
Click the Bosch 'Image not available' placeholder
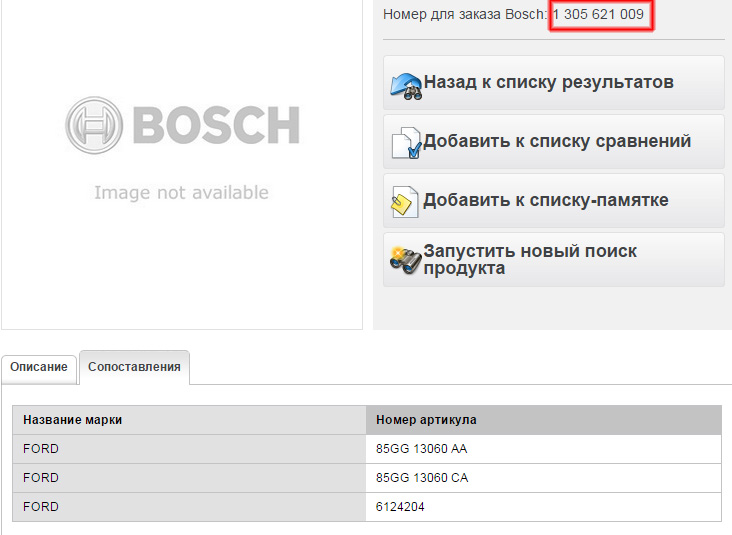pos(182,164)
